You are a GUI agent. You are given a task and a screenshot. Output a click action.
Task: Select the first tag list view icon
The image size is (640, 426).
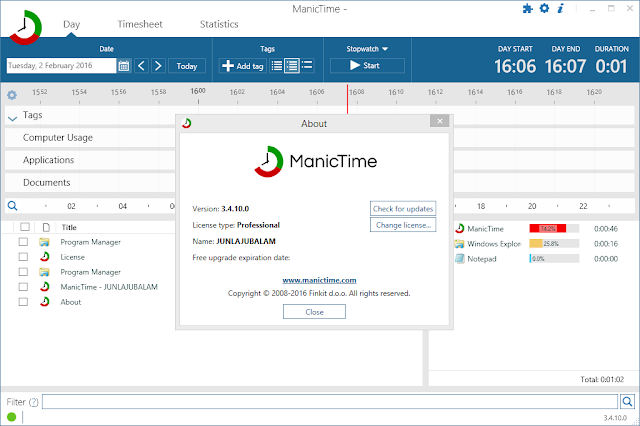(277, 65)
